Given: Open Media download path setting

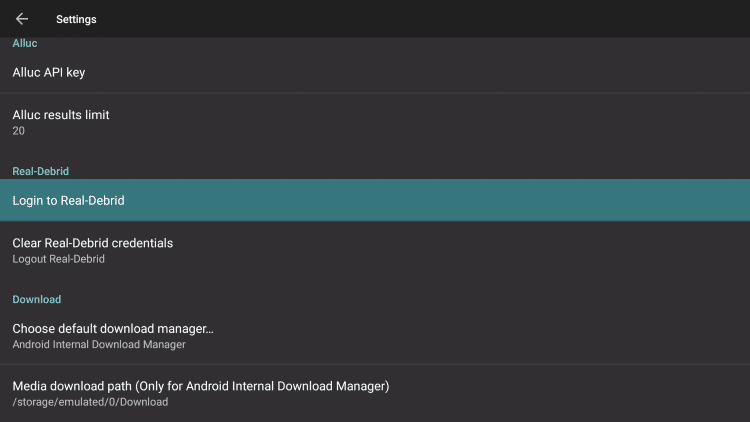Looking at the screenshot, I should (375, 393).
